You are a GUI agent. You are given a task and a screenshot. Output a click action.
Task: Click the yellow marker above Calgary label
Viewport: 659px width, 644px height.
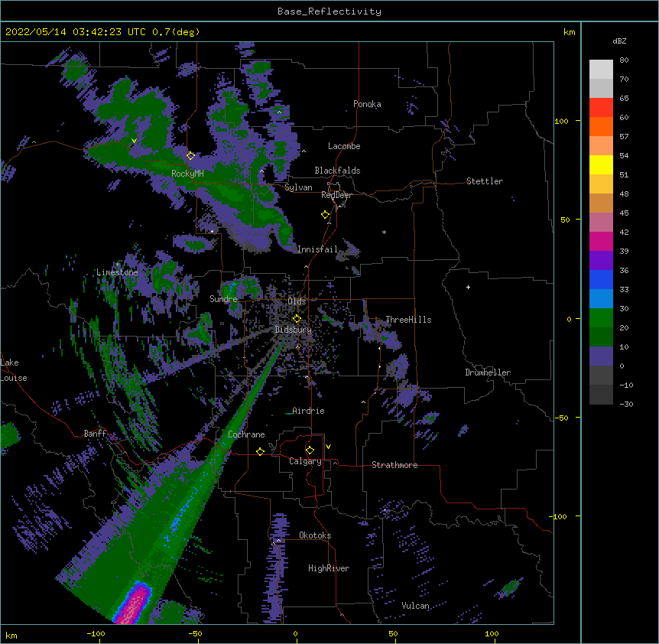point(310,450)
